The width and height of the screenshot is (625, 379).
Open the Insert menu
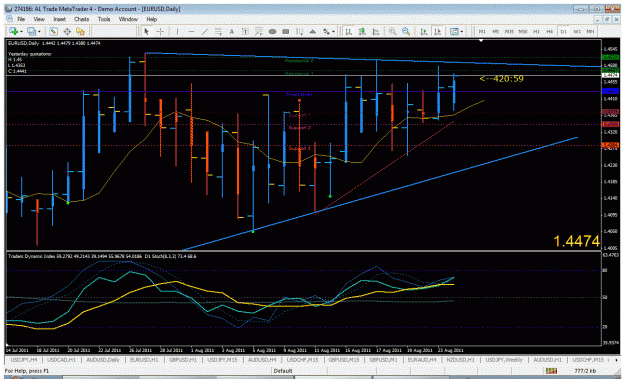59,19
